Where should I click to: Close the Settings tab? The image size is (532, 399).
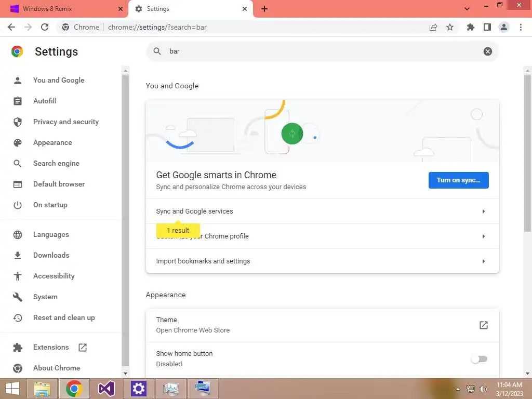tap(245, 9)
